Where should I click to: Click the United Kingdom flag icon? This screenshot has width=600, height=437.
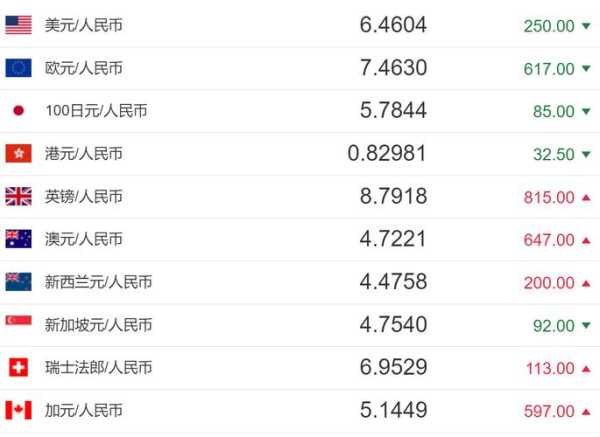tap(18, 197)
